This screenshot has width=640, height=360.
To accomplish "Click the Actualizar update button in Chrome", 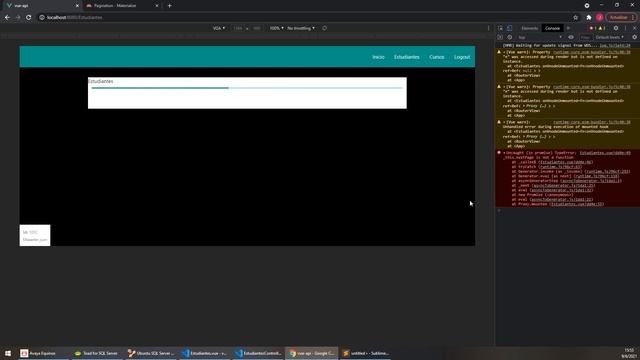I will [620, 18].
